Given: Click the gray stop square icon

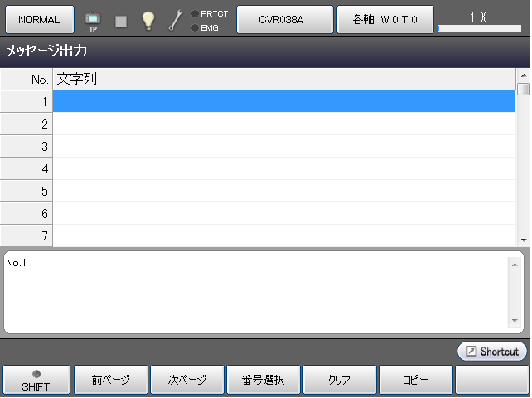Looking at the screenshot, I should [x=121, y=21].
